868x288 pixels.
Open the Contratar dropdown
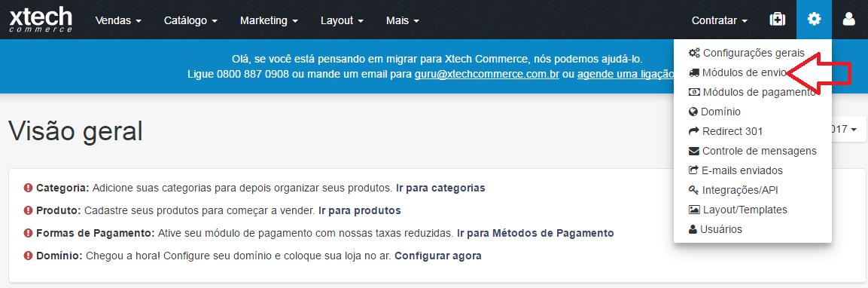pos(720,20)
